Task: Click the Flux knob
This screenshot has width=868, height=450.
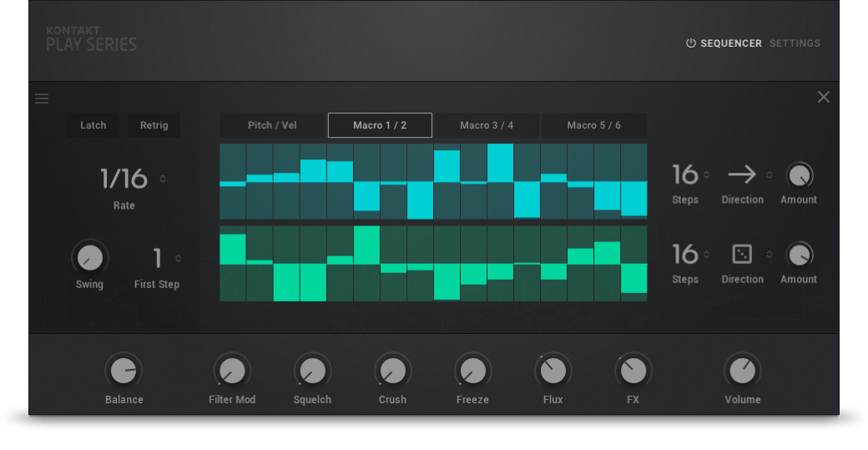Action: coord(553,371)
